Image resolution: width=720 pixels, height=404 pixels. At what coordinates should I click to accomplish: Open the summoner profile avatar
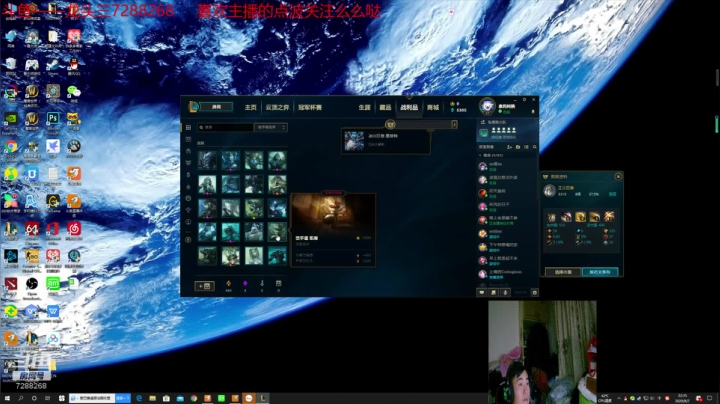point(487,106)
